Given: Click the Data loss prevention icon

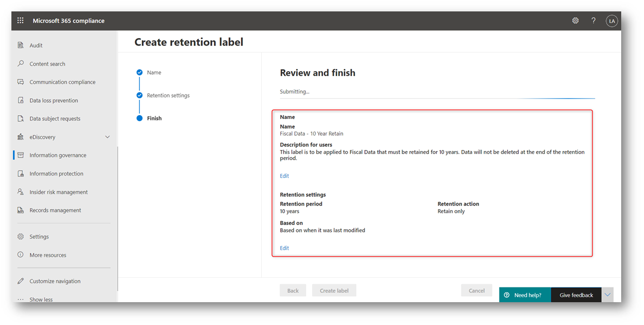Looking at the screenshot, I should pyautogui.click(x=21, y=101).
